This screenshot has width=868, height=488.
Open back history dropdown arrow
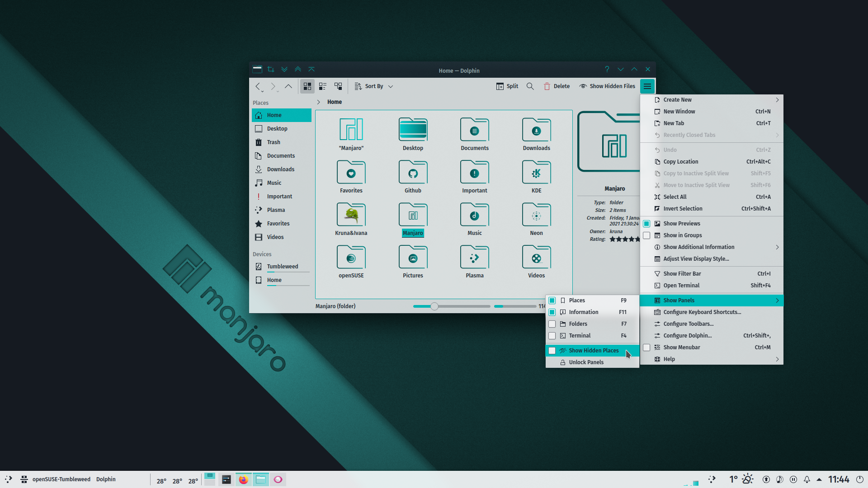click(262, 91)
